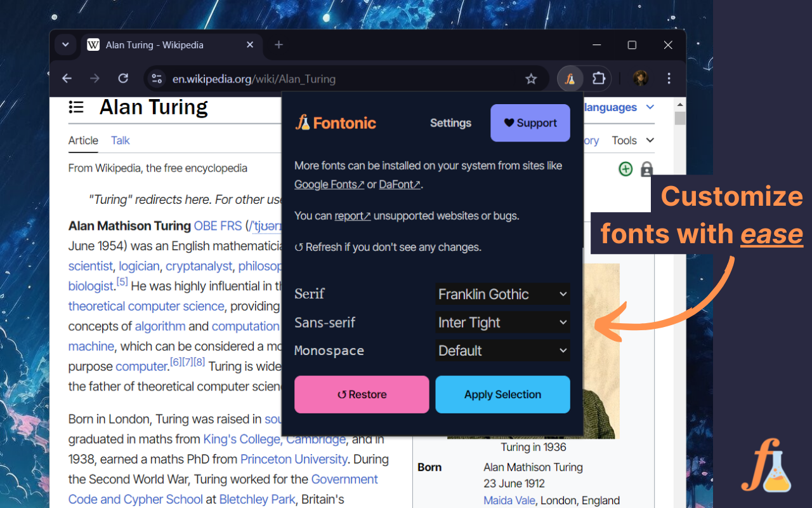
Task: Open Fontonic Settings
Action: coord(450,123)
